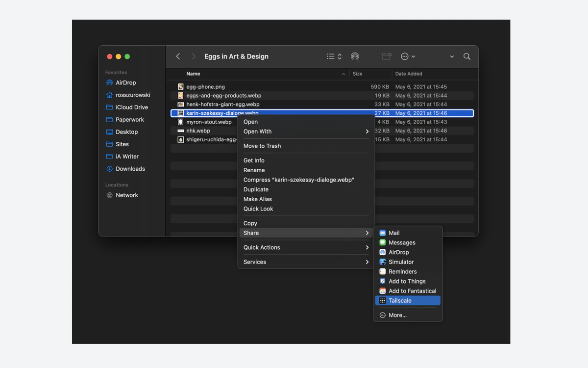Expand Quick Actions submenu
The width and height of the screenshot is (588, 368).
coord(306,247)
